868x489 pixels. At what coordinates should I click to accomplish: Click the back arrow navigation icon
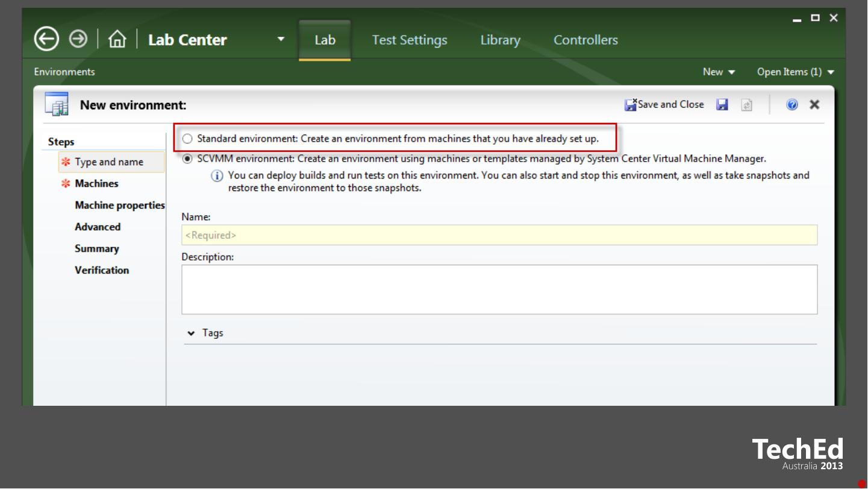tap(45, 40)
